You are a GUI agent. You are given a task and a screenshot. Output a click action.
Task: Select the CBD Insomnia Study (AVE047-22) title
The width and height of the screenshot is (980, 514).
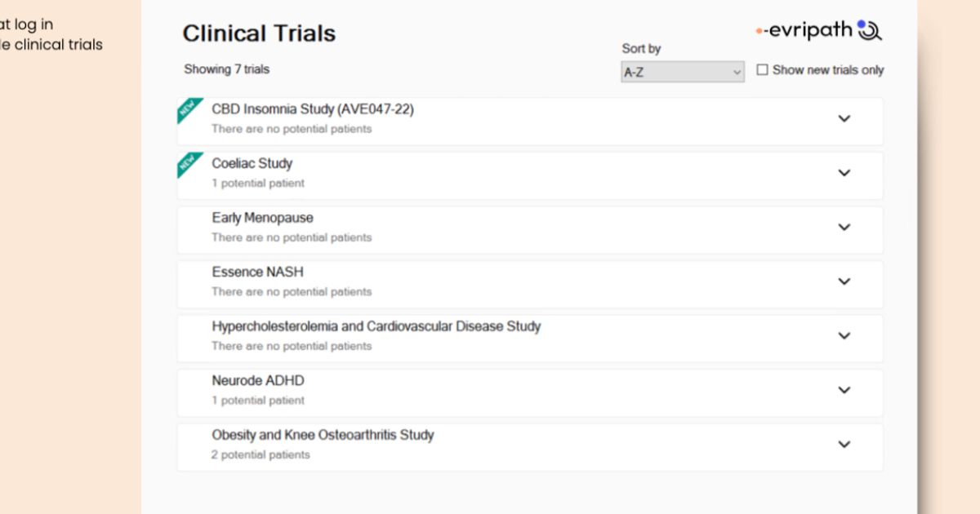(x=313, y=109)
